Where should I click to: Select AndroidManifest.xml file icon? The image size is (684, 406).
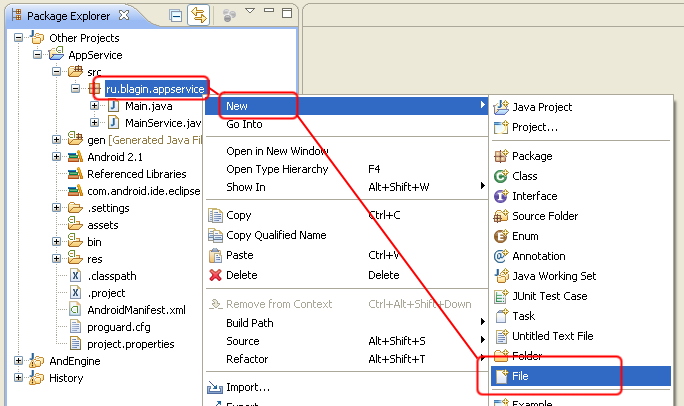click(75, 310)
